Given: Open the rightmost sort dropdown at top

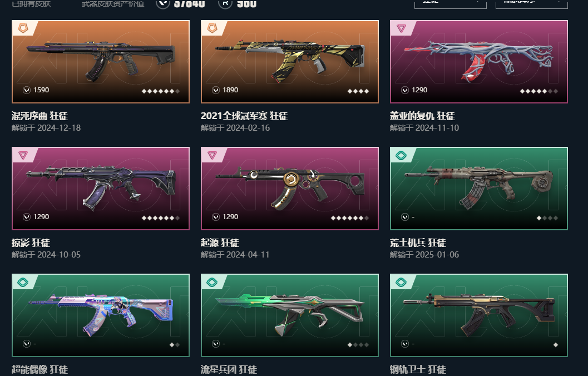Looking at the screenshot, I should [532, 3].
